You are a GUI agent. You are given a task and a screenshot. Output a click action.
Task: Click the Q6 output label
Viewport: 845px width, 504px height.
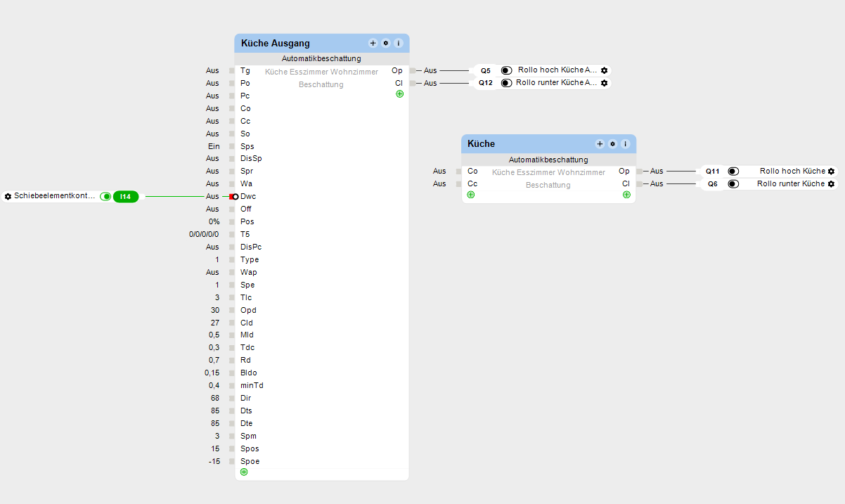click(713, 184)
